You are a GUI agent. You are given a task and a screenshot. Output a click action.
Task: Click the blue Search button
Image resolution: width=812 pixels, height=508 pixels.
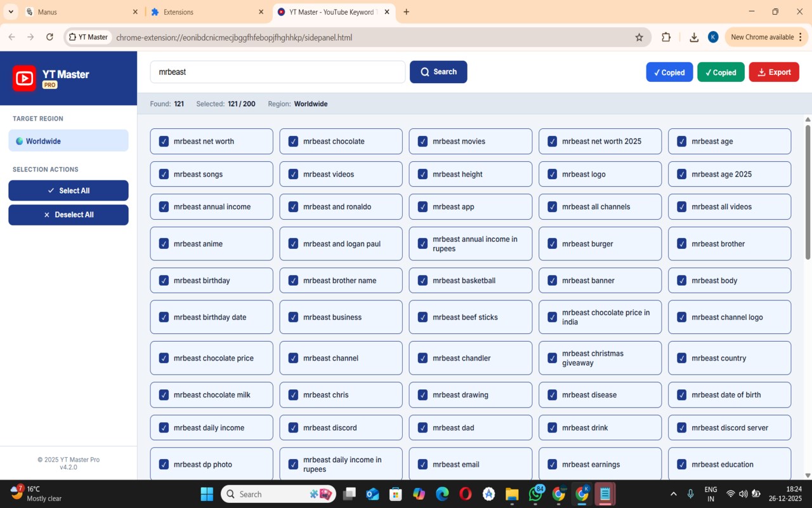pos(438,72)
